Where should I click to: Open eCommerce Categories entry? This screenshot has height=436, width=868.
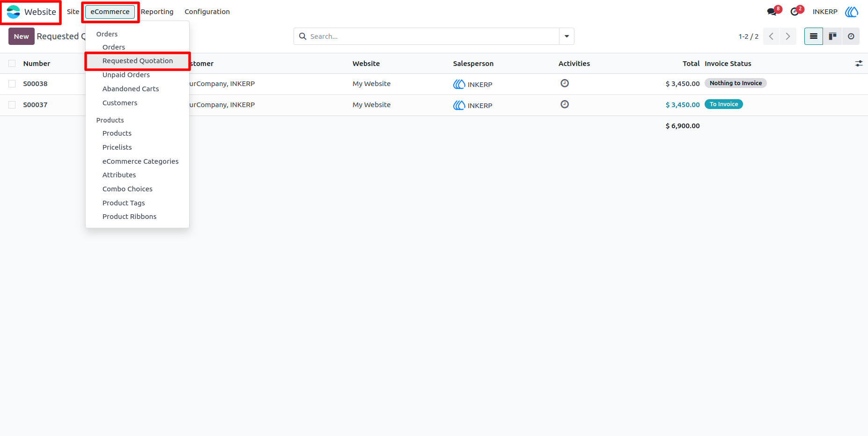coord(140,161)
